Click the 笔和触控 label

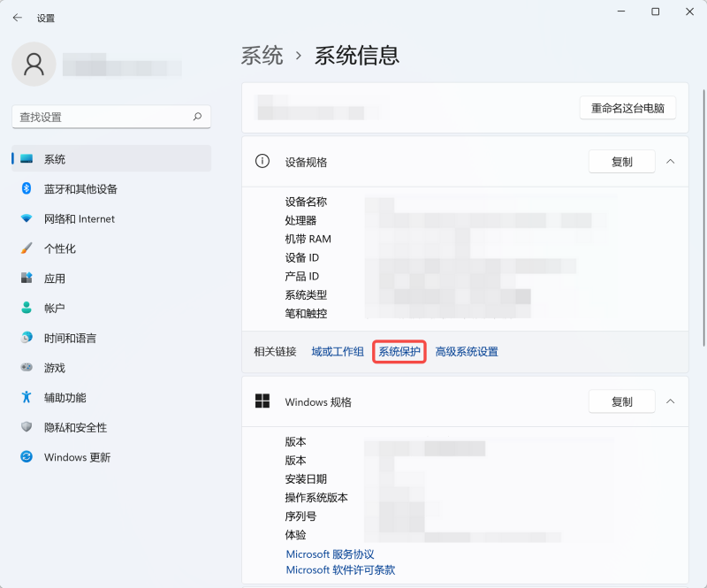click(x=306, y=314)
